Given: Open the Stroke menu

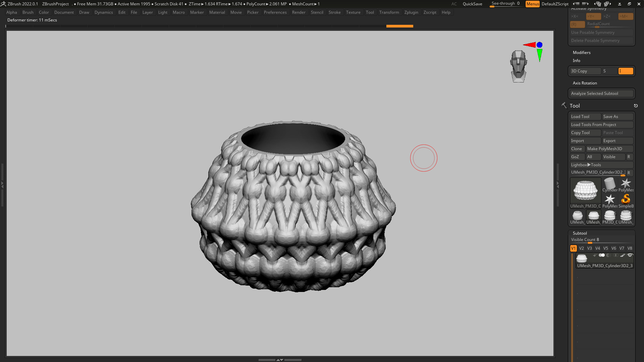Looking at the screenshot, I should (334, 12).
